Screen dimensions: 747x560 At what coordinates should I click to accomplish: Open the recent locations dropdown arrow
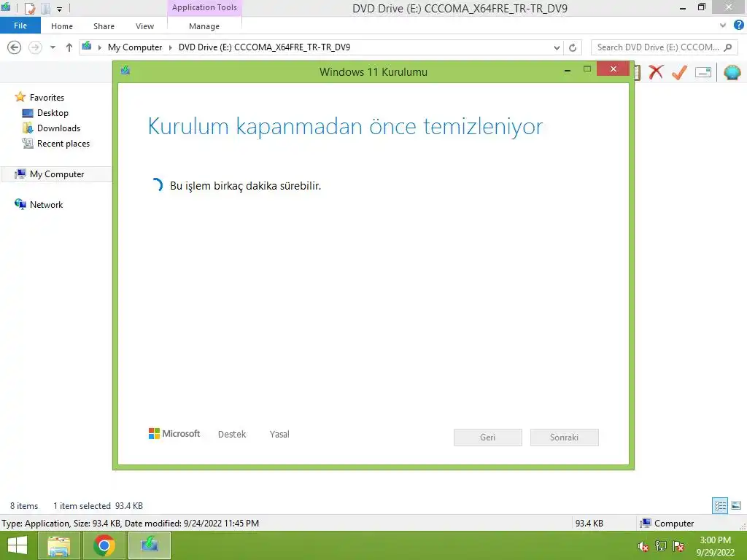click(x=53, y=47)
